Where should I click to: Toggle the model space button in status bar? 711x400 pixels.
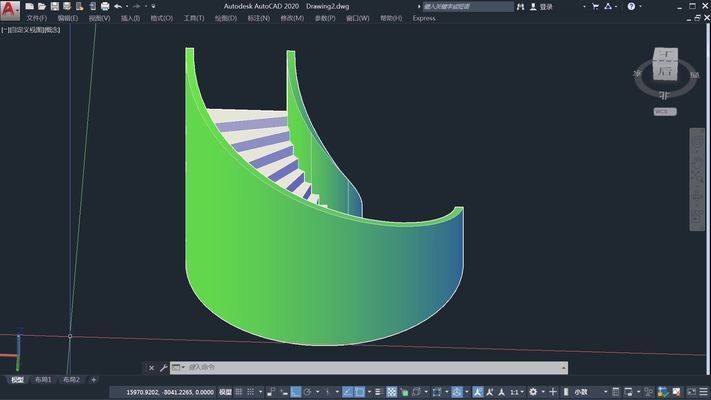pos(225,392)
